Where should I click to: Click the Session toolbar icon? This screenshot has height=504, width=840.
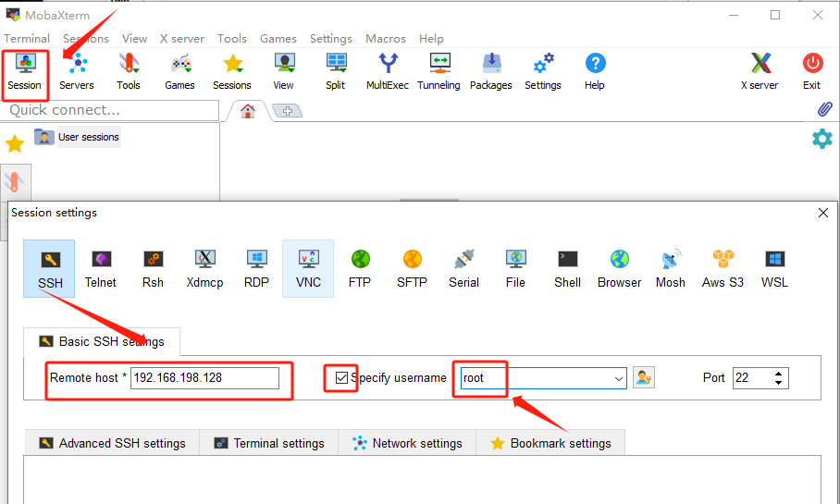click(x=25, y=72)
